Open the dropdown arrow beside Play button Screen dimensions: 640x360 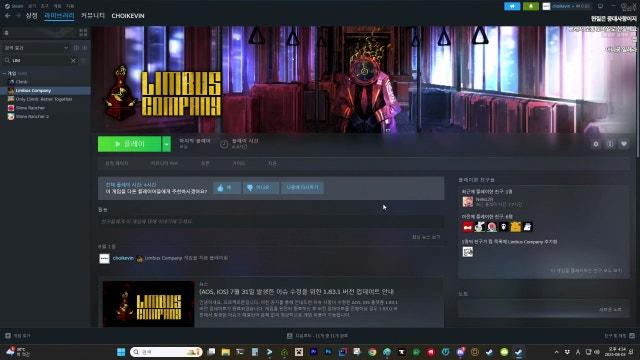coord(166,144)
